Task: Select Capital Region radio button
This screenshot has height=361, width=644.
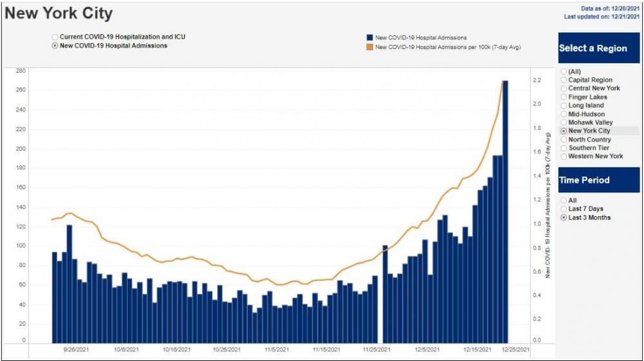Action: pos(564,80)
